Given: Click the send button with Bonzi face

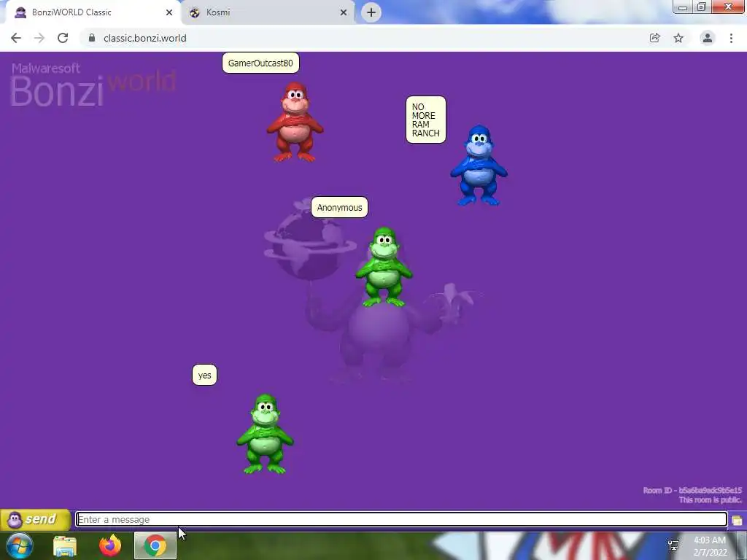Looking at the screenshot, I should pos(35,519).
